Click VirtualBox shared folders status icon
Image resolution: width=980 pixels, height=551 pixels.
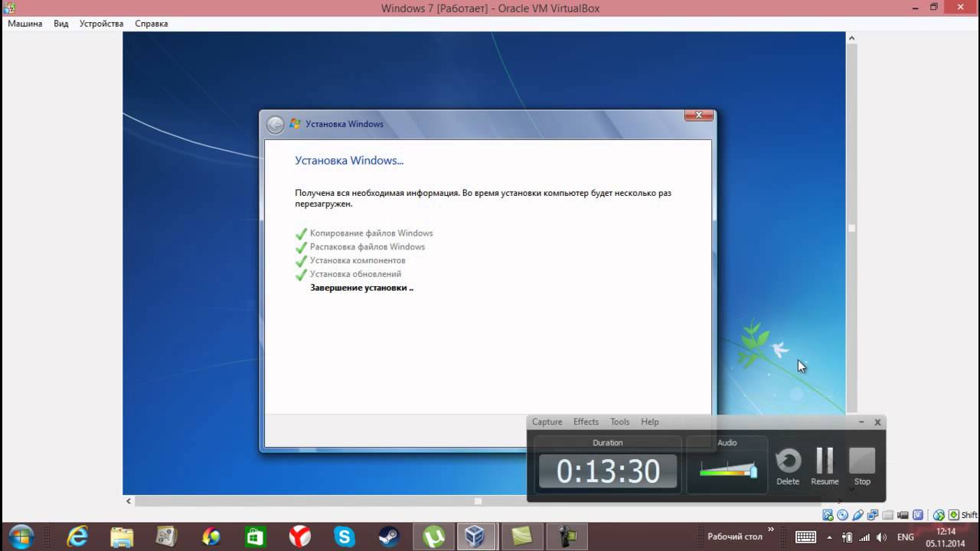(887, 515)
